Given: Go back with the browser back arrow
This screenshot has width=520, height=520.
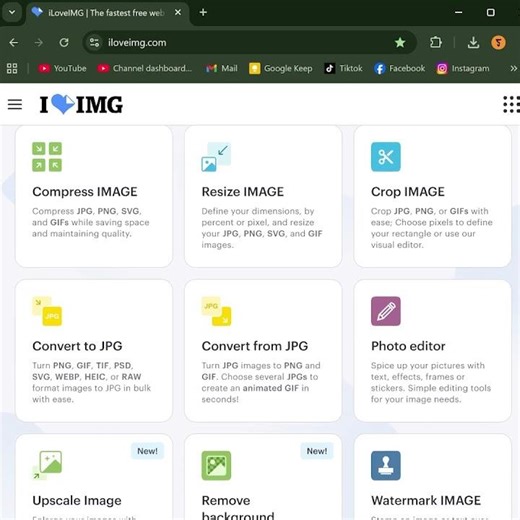Looking at the screenshot, I should coord(14,43).
